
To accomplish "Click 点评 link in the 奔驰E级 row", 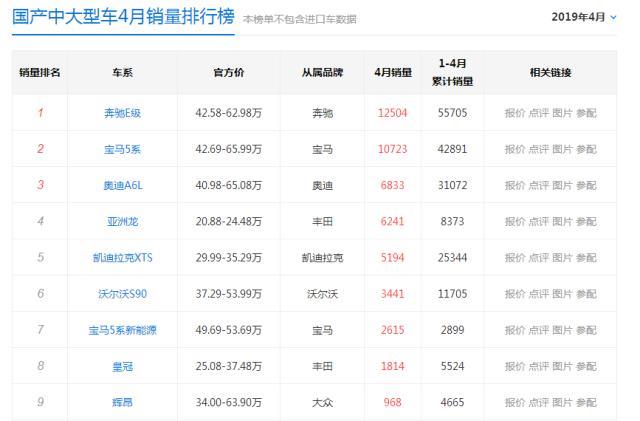I will [x=539, y=113].
